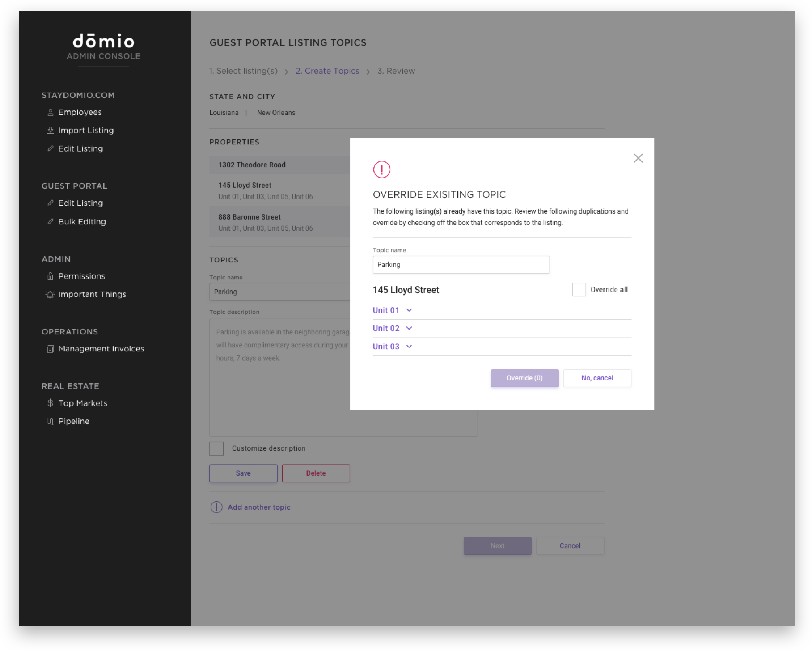
Task: Click the Topic name field showing Parking
Action: [461, 265]
